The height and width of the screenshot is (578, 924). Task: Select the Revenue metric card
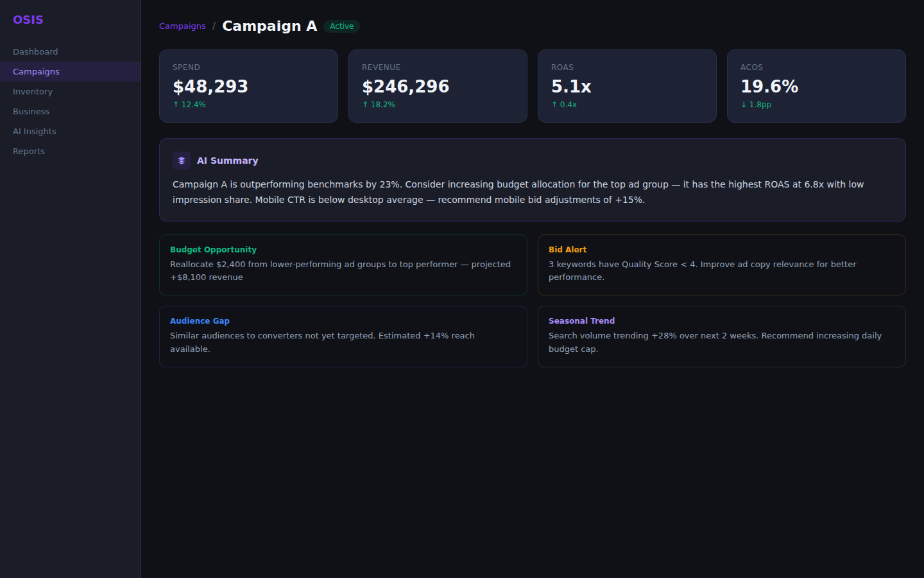438,86
